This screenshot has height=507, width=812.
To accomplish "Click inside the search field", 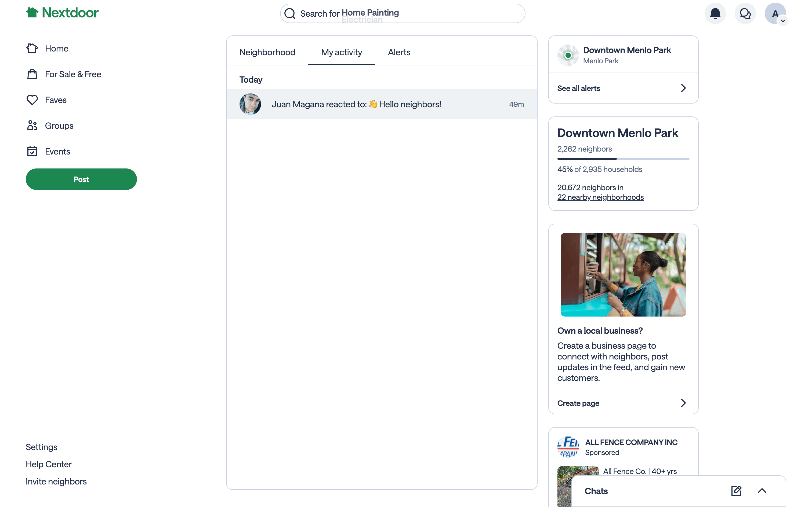I will point(402,13).
